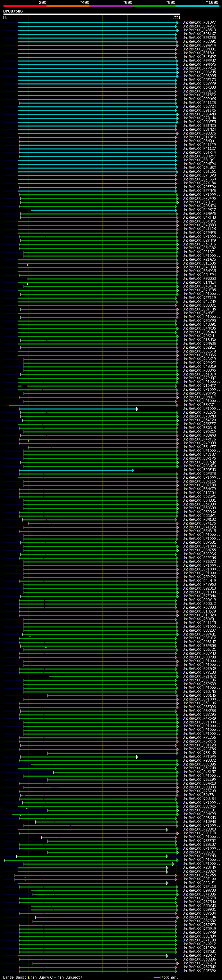Open hit UniRef100_Q84VS7
The width and height of the screenshot is (222, 980).
pyautogui.click(x=199, y=26)
